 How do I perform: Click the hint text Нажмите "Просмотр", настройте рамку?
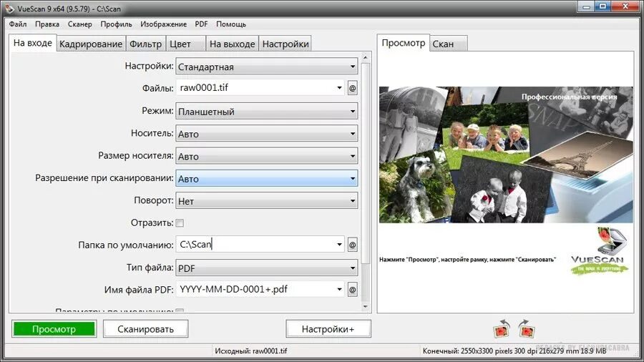click(467, 260)
